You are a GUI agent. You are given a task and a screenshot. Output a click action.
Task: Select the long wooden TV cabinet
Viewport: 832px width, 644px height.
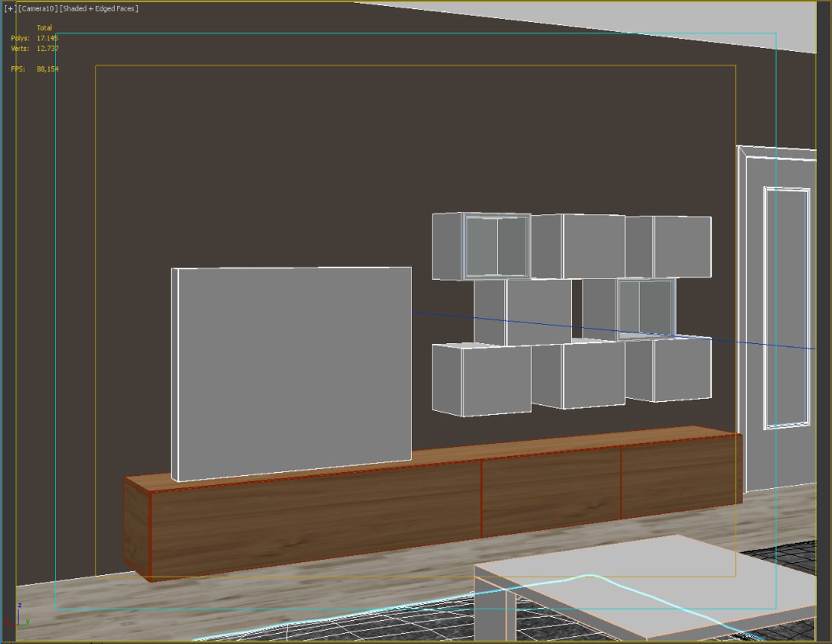[x=433, y=503]
